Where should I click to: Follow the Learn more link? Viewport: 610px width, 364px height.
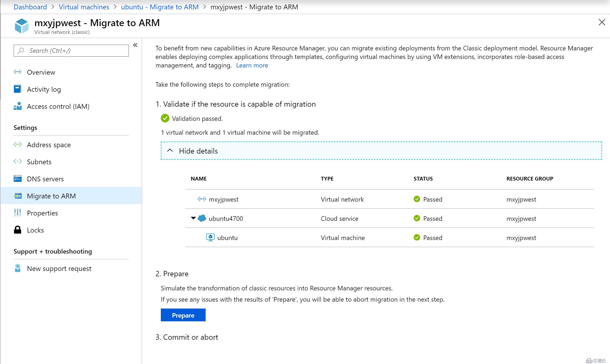click(x=252, y=65)
